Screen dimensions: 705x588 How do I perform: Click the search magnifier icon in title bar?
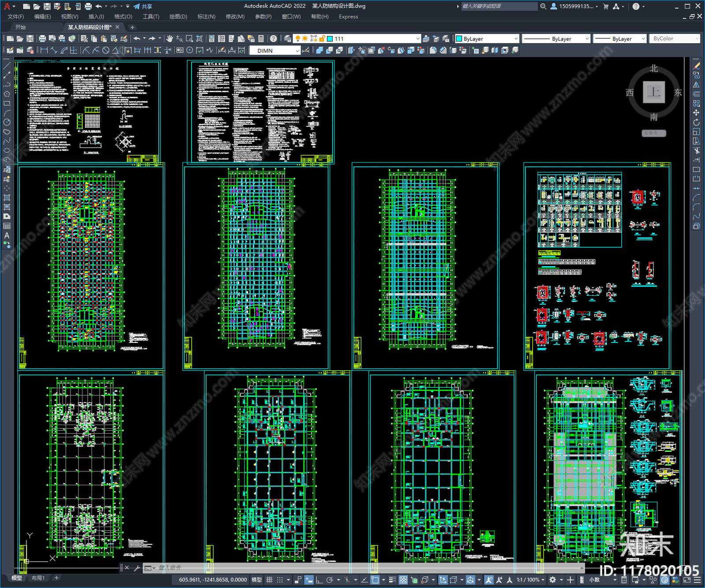point(543,6)
